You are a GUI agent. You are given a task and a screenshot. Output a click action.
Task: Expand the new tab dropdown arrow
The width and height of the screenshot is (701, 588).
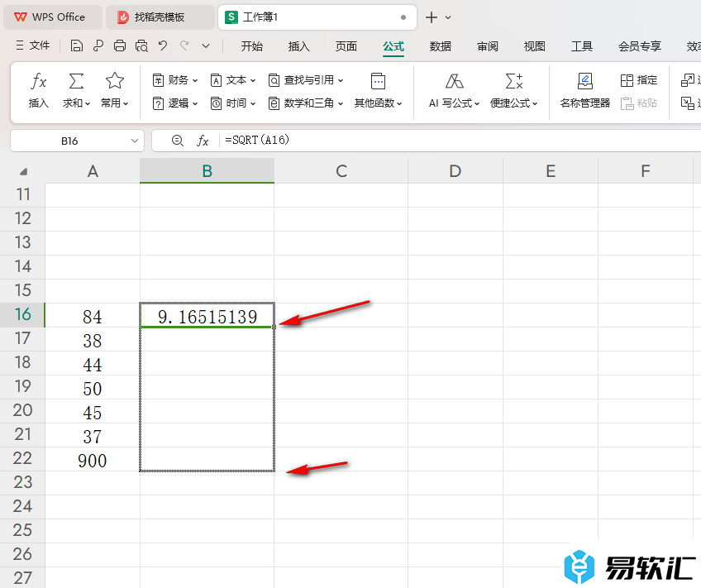click(x=448, y=17)
